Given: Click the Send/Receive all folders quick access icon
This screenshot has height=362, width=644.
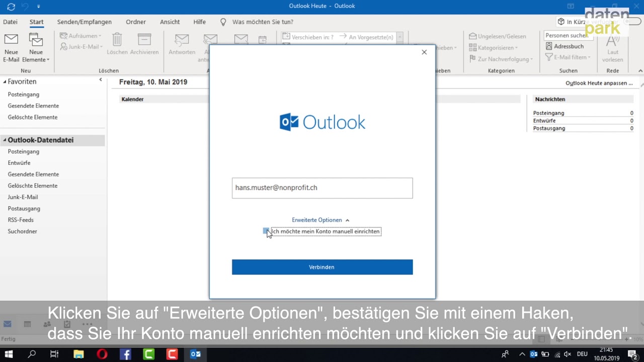Looking at the screenshot, I should click(x=11, y=6).
